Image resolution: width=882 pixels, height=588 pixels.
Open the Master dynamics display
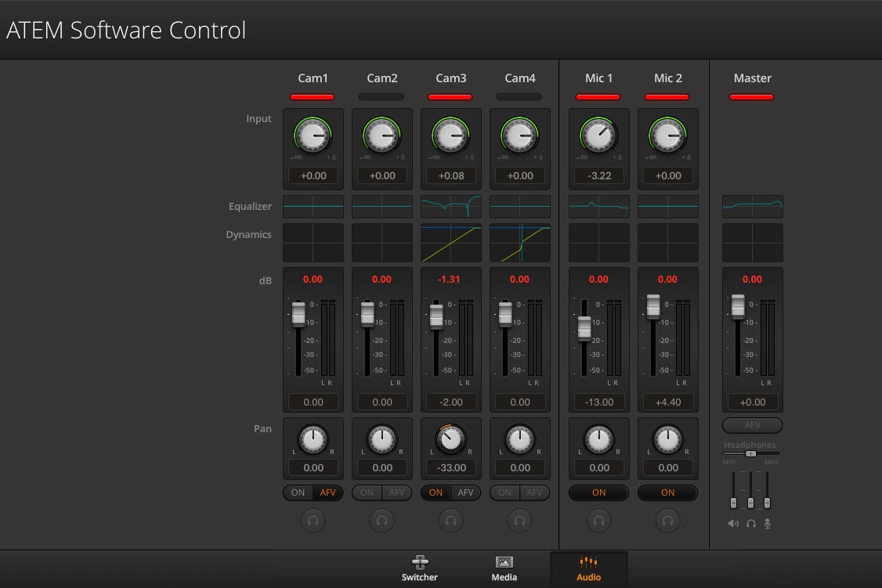pos(752,243)
